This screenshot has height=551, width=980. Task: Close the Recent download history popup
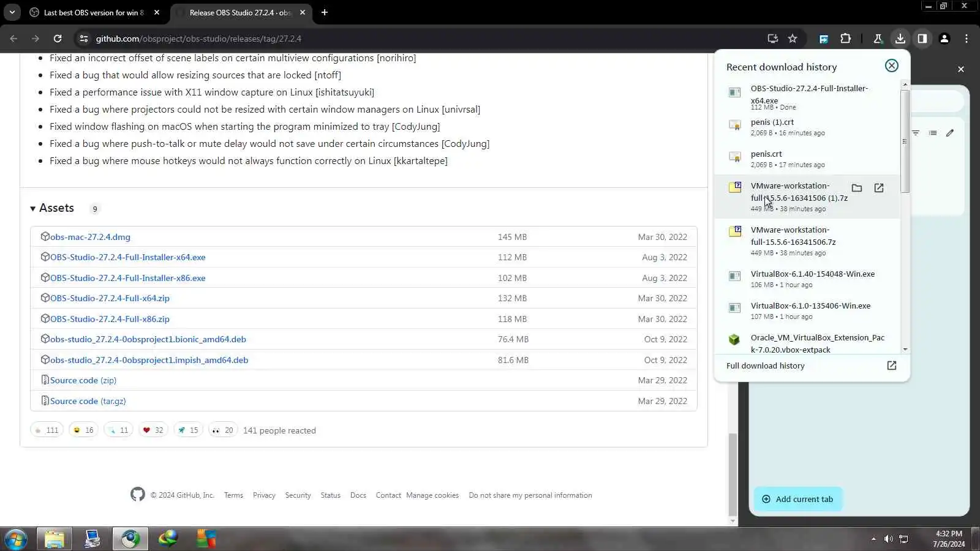[892, 66]
